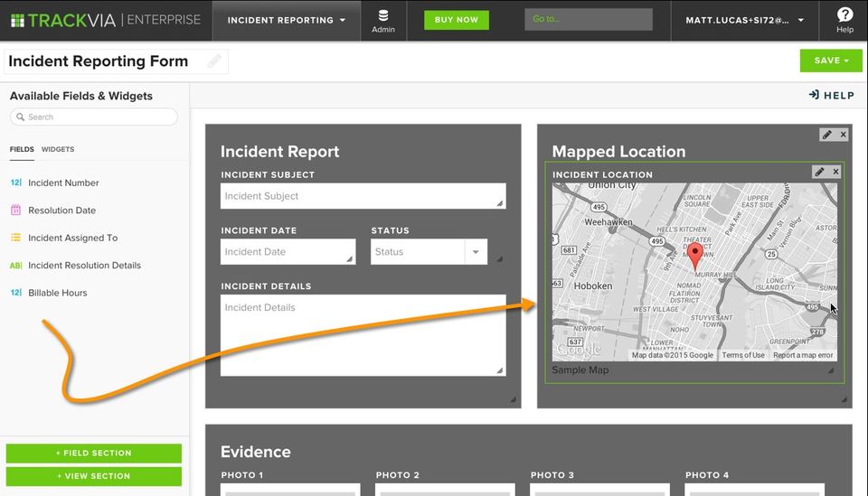Click Incident Resolution Details text icon

16,266
